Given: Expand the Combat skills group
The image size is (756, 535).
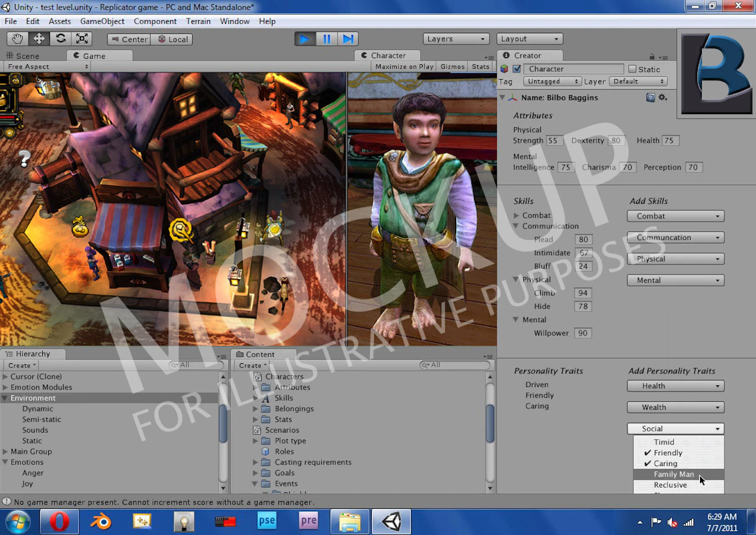Looking at the screenshot, I should [516, 216].
